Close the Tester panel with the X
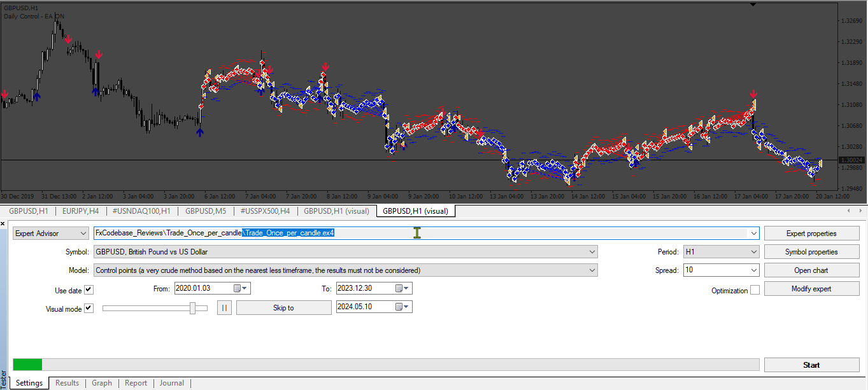Screen dimensions: 868x390 pyautogui.click(x=3, y=225)
